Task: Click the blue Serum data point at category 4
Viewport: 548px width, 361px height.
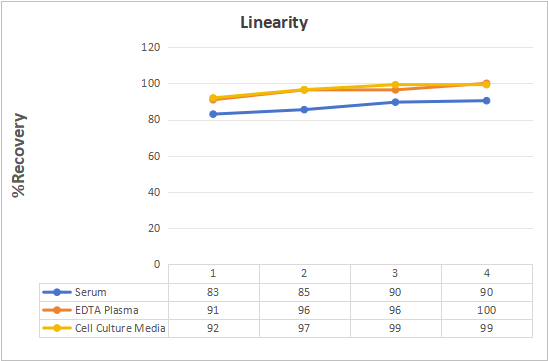Action: (x=486, y=101)
